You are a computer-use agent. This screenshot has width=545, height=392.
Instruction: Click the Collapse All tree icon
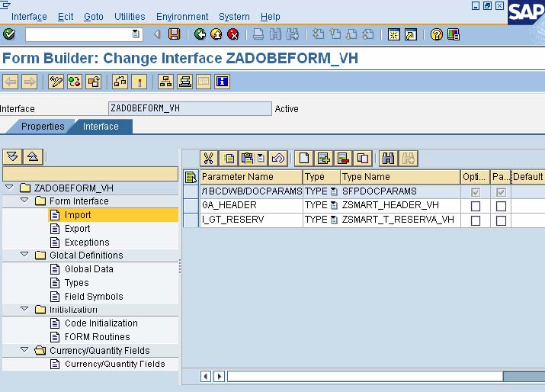pos(33,157)
